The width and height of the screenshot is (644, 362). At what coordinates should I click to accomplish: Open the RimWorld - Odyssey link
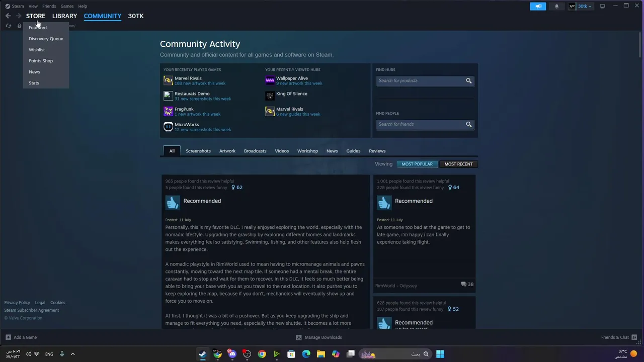click(x=396, y=286)
